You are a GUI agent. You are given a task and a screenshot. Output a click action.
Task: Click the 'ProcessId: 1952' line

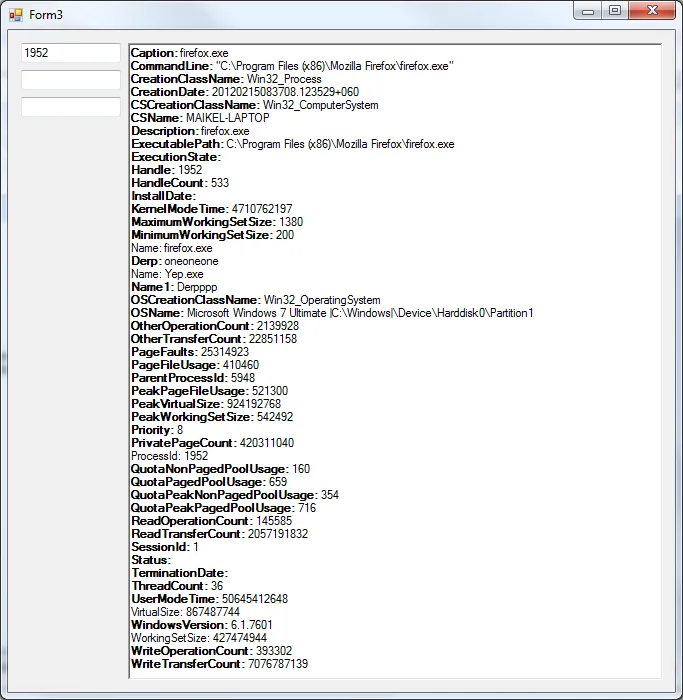170,456
